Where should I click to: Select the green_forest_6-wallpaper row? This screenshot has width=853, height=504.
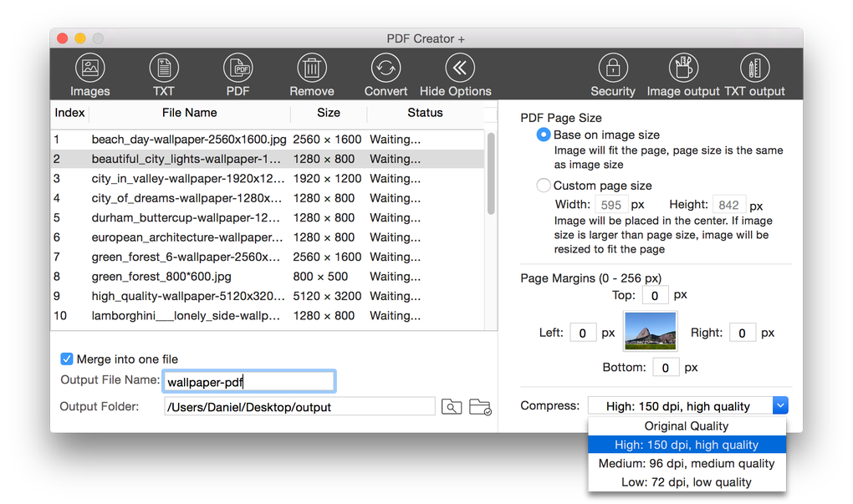(x=267, y=257)
